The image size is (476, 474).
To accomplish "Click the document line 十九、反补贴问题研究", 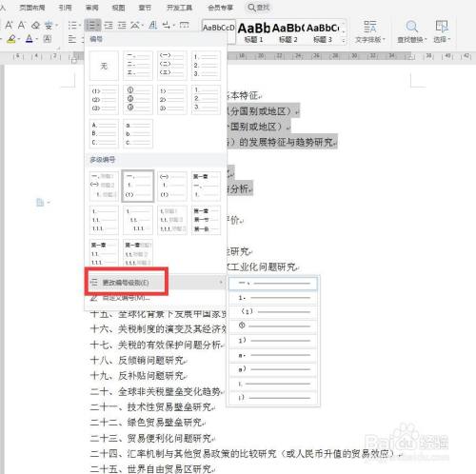I will click(138, 376).
